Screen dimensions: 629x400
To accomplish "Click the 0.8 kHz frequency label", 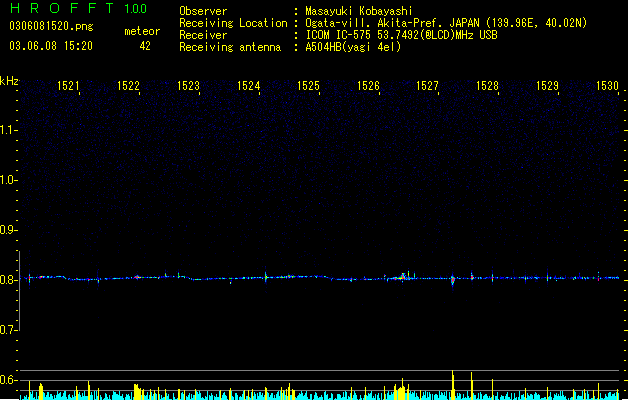I will 8,280.
